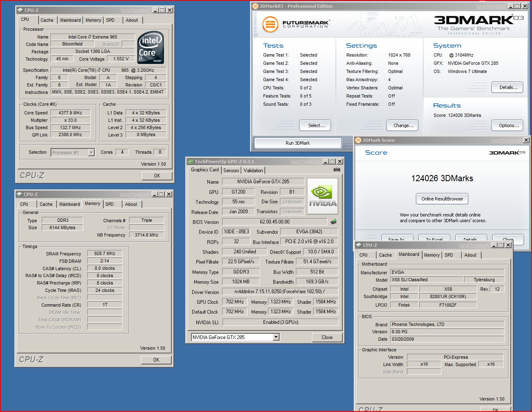Open About tab in CPU-Z Mainboard window
Viewport: 532px width, 412px height.
471,255
